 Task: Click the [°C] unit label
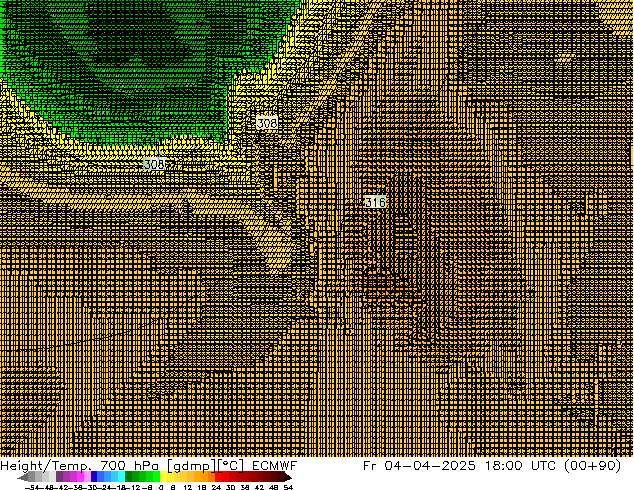229,466
